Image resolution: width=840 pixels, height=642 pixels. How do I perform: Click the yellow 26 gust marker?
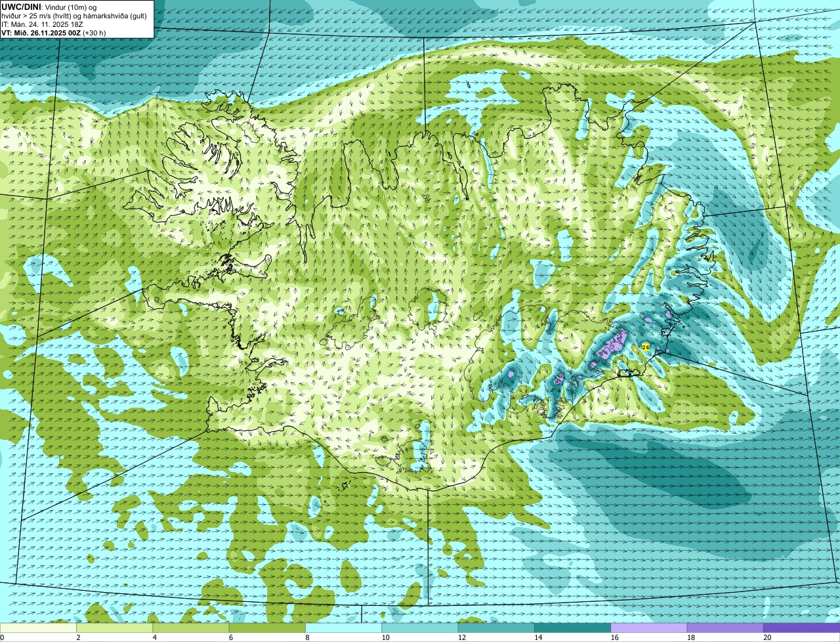tap(646, 347)
